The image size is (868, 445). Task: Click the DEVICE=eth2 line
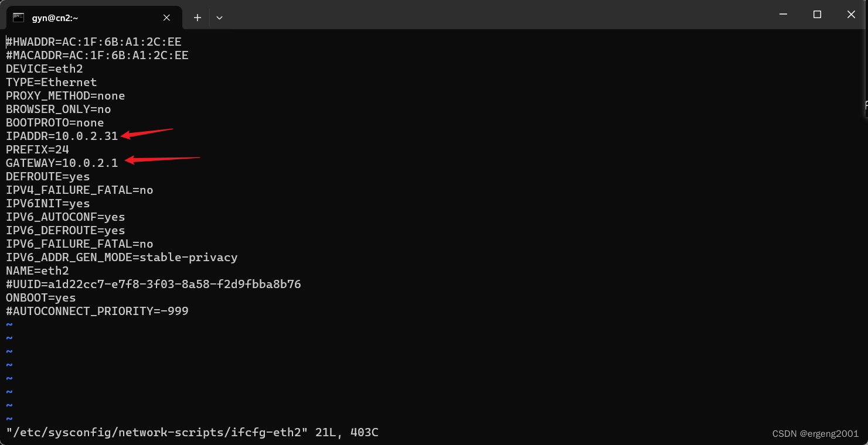(x=45, y=69)
